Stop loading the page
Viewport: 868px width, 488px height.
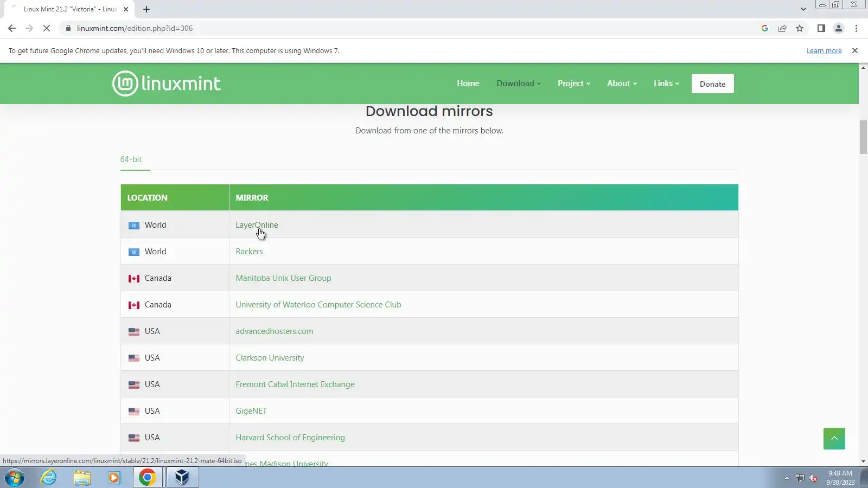[x=47, y=28]
